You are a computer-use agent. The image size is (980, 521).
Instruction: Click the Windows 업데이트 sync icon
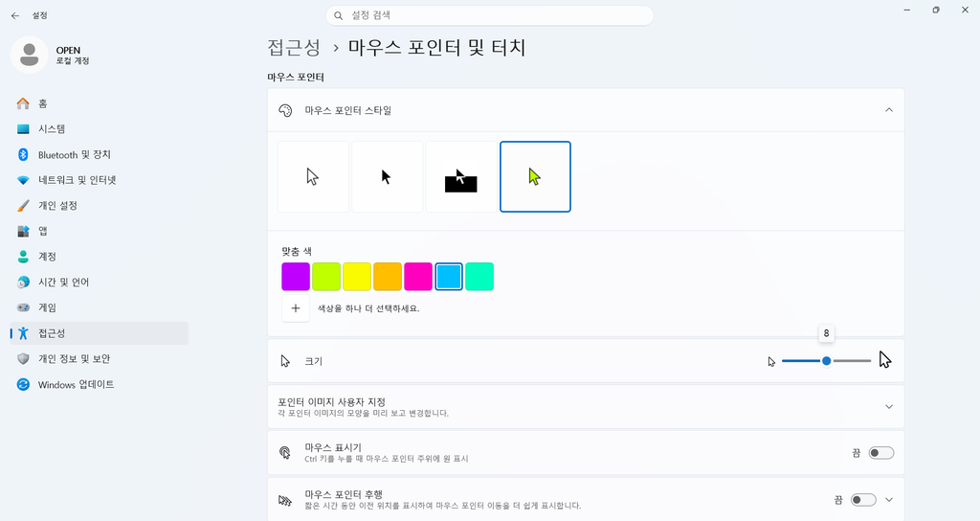(23, 385)
